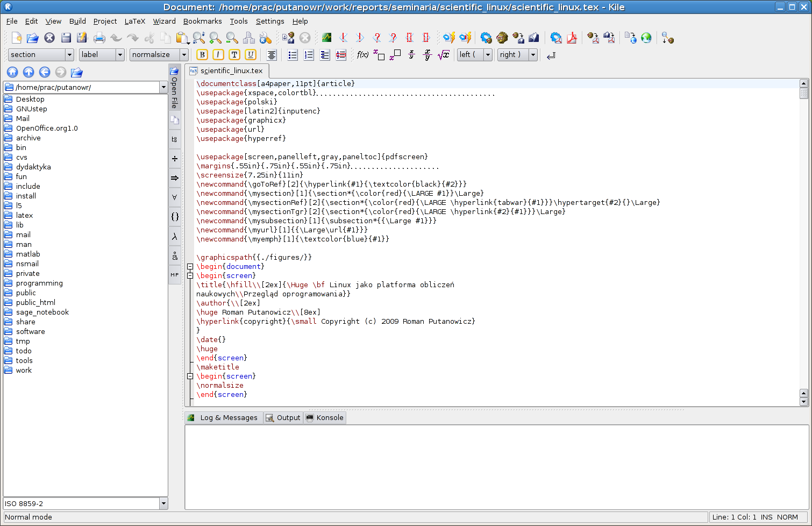Insert a new line with return-arrow icon
This screenshot has width=812, height=526.
551,55
